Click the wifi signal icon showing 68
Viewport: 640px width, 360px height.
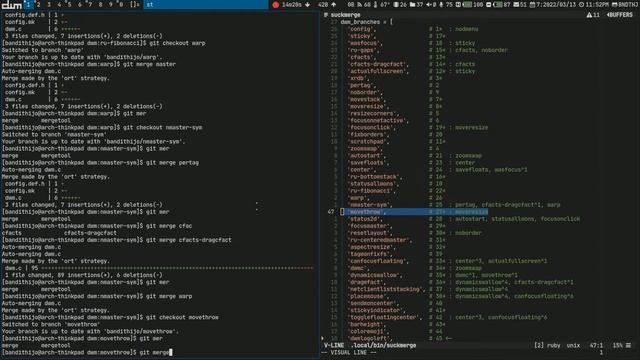(360, 5)
